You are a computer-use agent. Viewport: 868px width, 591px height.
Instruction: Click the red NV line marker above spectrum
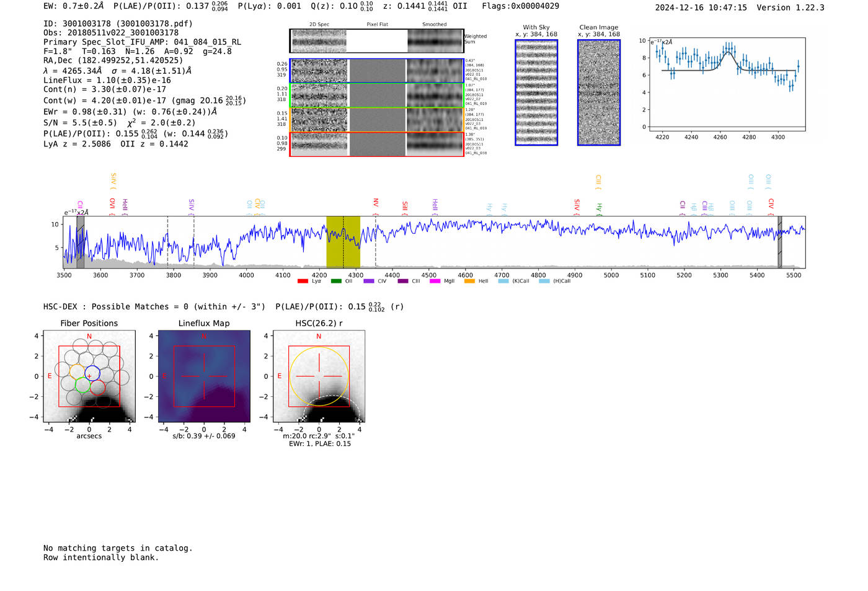(x=375, y=203)
